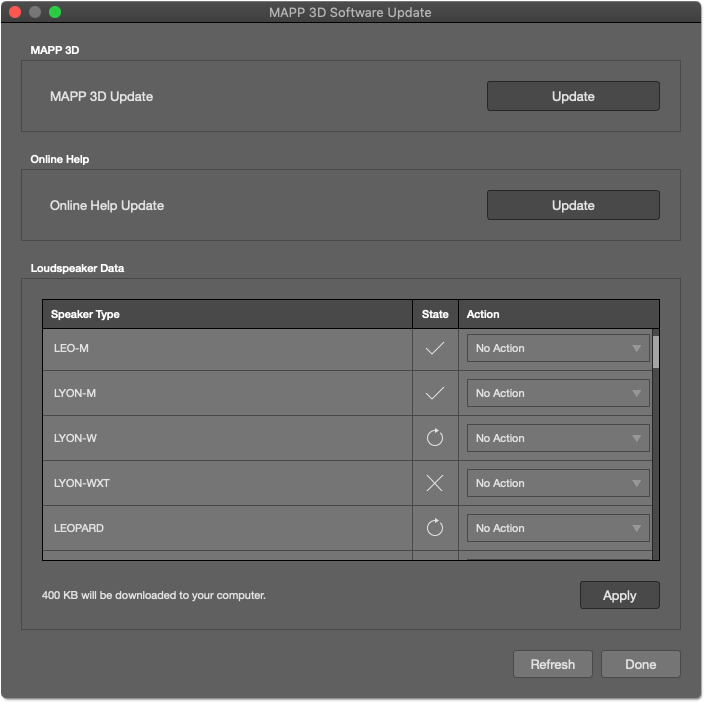Click the Online Help Update button
This screenshot has height=703, width=706.
click(573, 205)
